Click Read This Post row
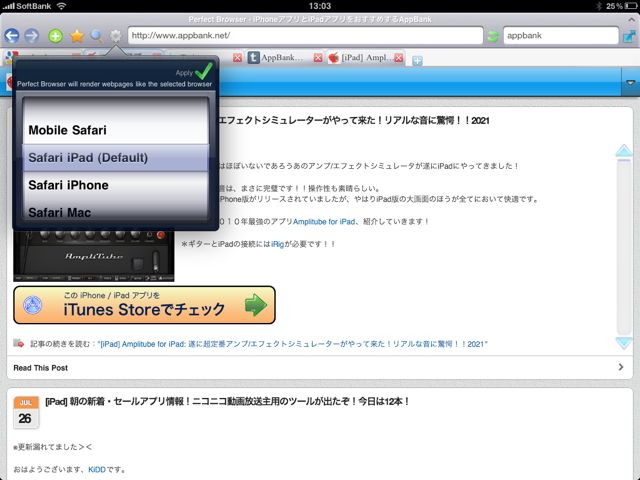 (320, 368)
